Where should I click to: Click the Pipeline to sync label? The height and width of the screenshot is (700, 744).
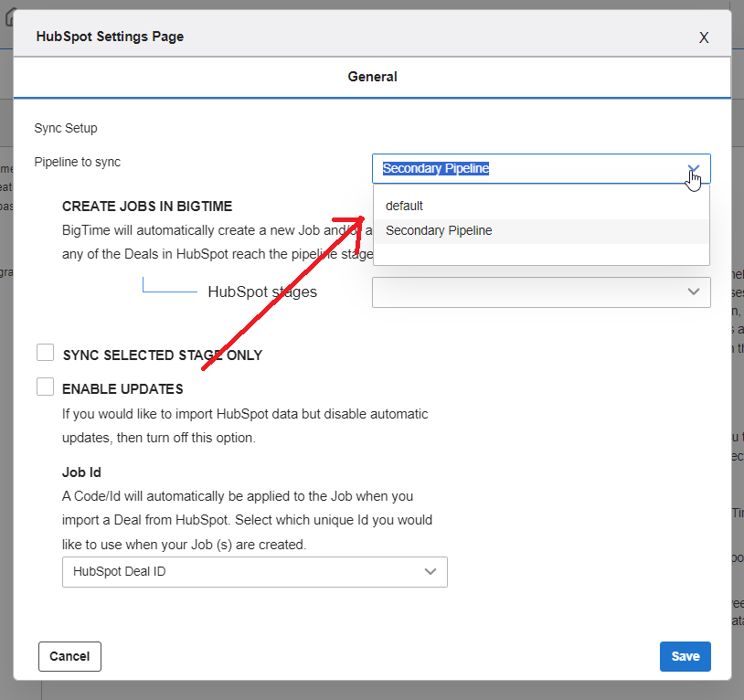click(78, 162)
